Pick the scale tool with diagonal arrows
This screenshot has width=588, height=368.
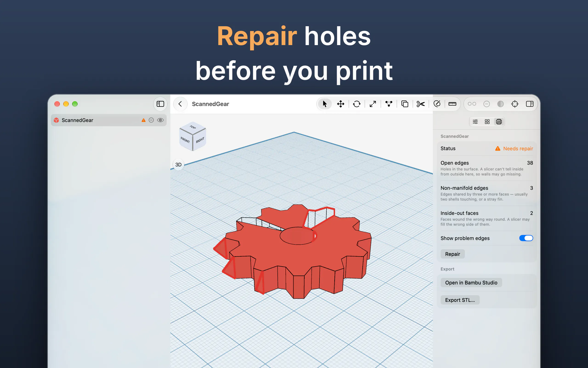click(373, 104)
